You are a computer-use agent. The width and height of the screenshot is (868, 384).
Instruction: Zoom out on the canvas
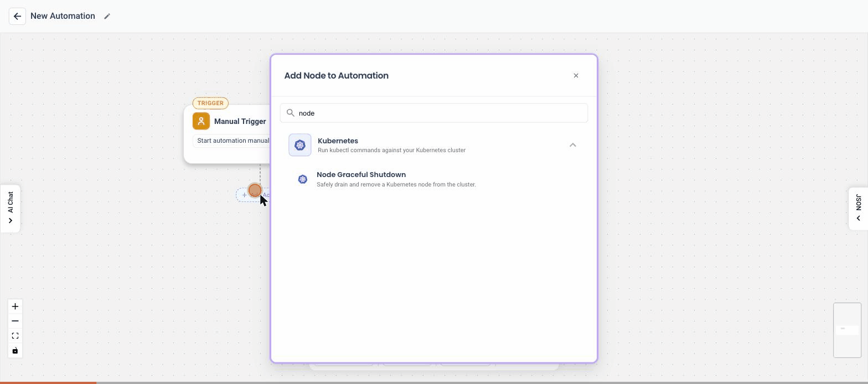15,321
